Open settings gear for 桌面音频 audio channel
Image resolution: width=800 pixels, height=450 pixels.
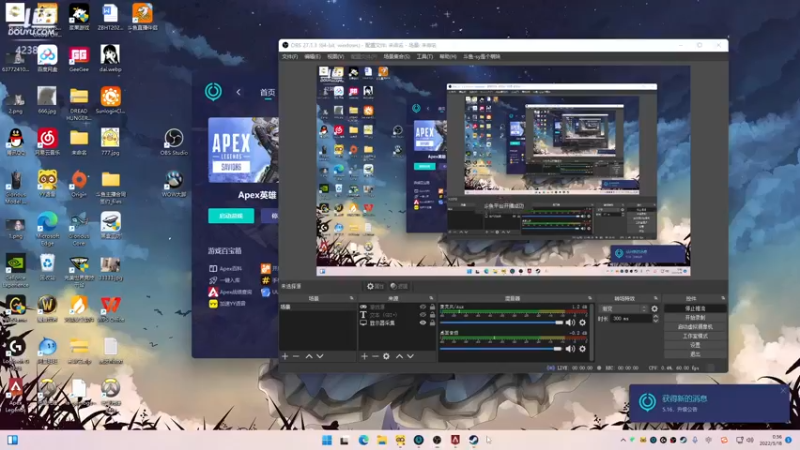pos(582,349)
